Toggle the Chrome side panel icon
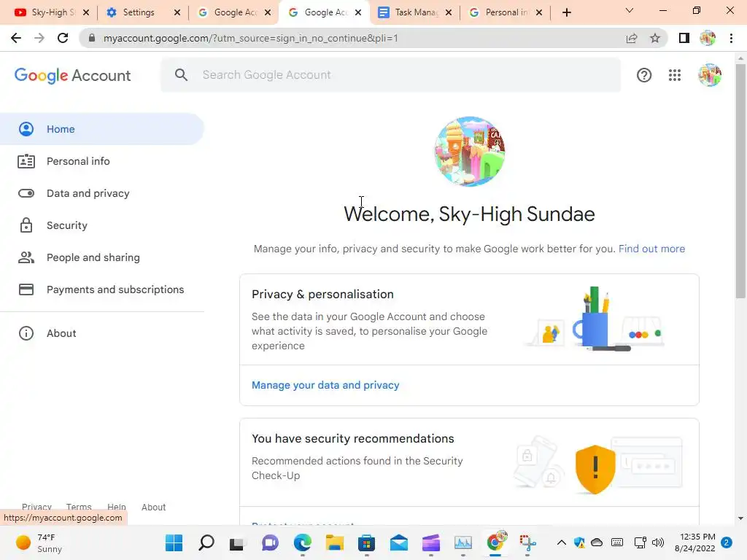The image size is (747, 560). (x=684, y=38)
